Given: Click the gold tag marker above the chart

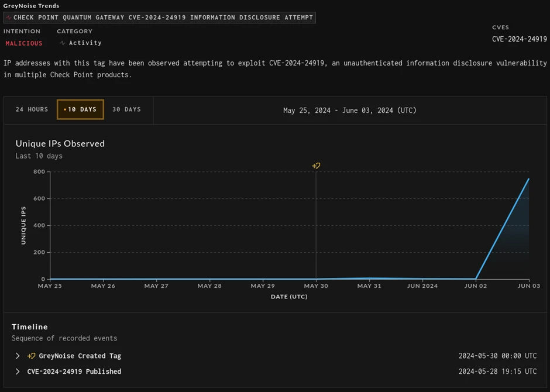Looking at the screenshot, I should click(316, 166).
